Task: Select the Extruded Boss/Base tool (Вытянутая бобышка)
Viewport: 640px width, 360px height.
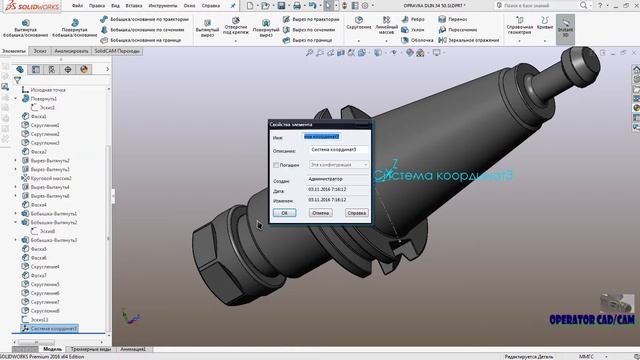Action: pyautogui.click(x=25, y=28)
